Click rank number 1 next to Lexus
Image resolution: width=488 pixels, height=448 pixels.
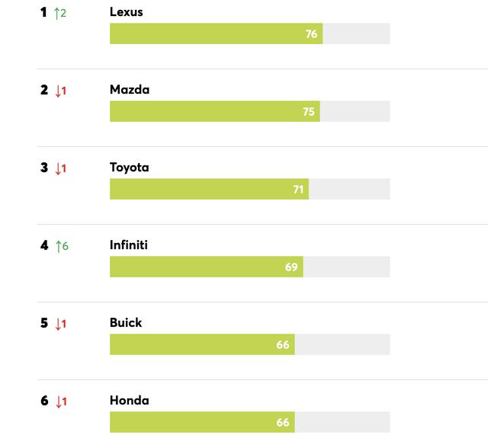click(43, 12)
